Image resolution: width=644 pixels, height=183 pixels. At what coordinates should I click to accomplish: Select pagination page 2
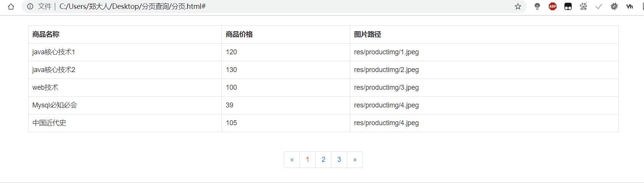(323, 159)
